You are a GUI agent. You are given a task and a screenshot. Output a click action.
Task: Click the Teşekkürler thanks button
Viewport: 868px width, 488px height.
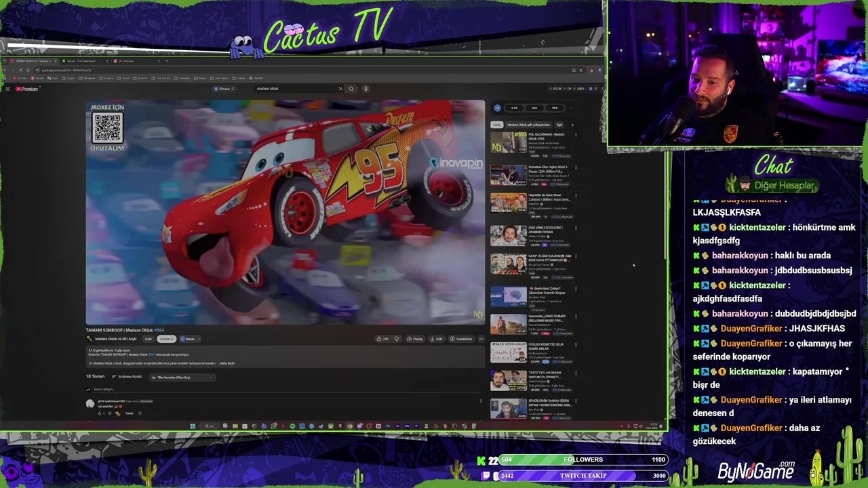460,339
